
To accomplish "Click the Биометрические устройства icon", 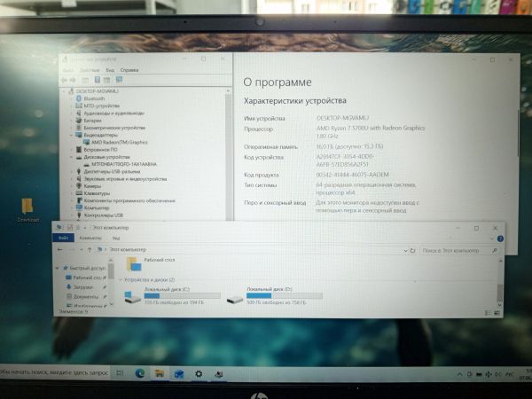I will 79,128.
